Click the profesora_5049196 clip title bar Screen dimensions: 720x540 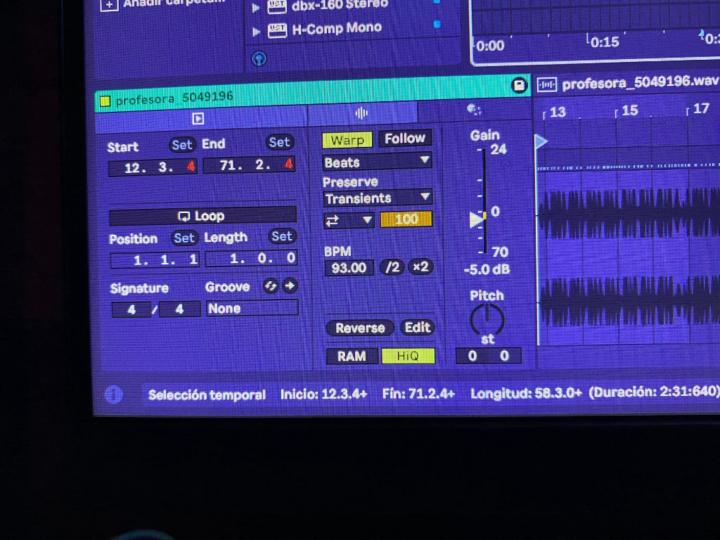point(312,94)
